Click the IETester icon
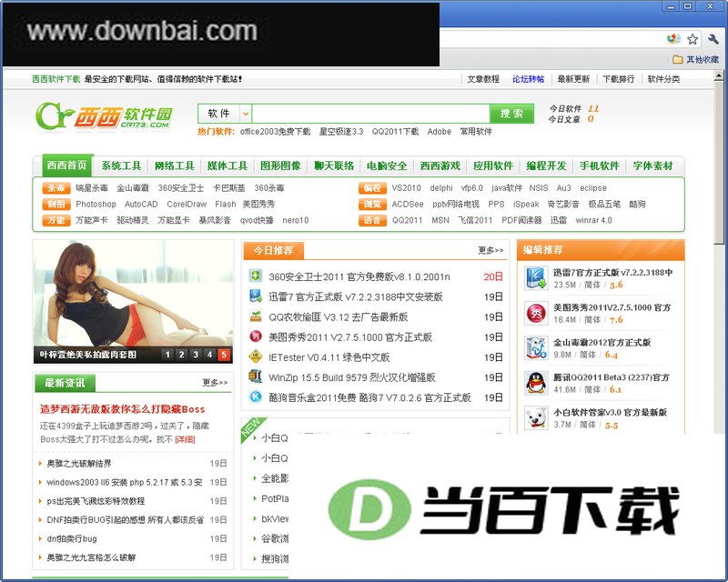728x582 pixels. click(256, 356)
